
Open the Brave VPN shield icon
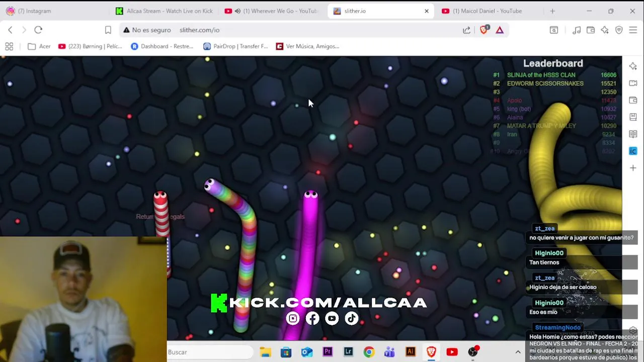tap(619, 30)
